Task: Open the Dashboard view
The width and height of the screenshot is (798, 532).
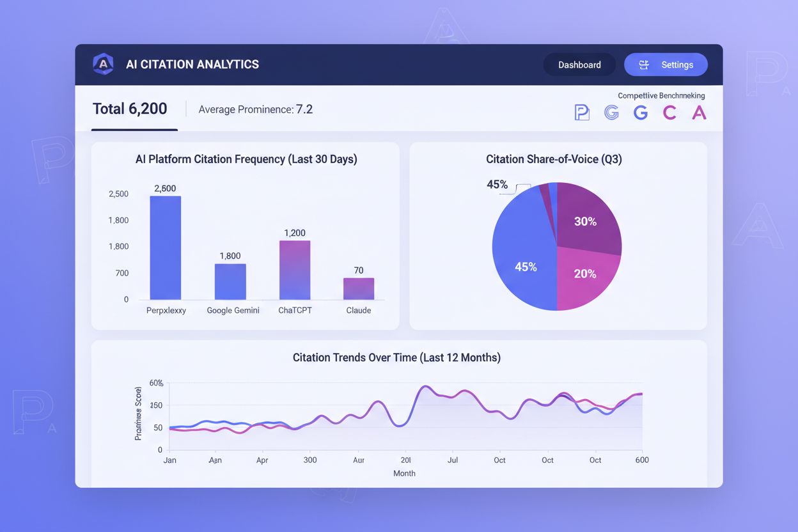Action: [x=579, y=65]
